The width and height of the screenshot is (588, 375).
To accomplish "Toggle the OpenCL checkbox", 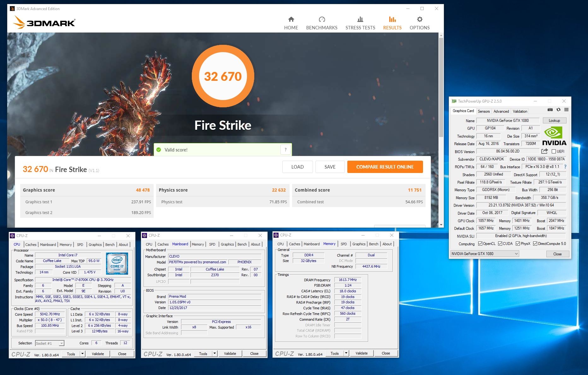I will [480, 244].
